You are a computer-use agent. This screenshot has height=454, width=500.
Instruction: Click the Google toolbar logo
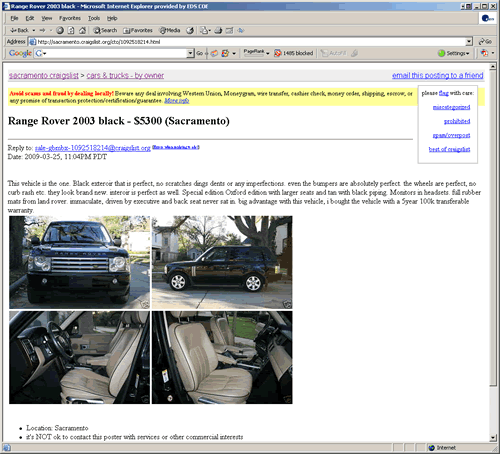point(20,53)
